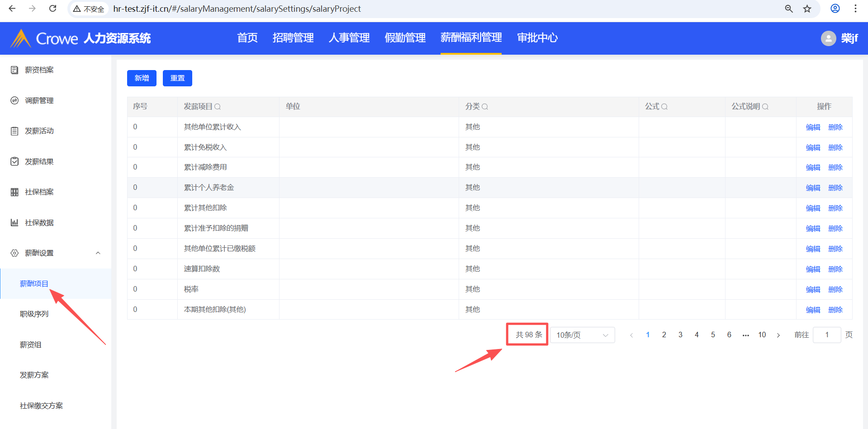Click 编辑 link for 税率 row
Image resolution: width=868 pixels, height=429 pixels.
tap(813, 289)
